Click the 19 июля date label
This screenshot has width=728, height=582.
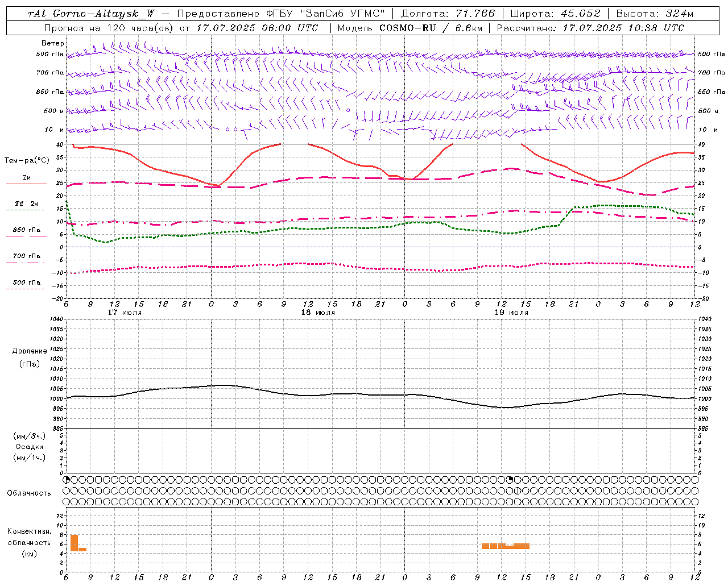(511, 313)
